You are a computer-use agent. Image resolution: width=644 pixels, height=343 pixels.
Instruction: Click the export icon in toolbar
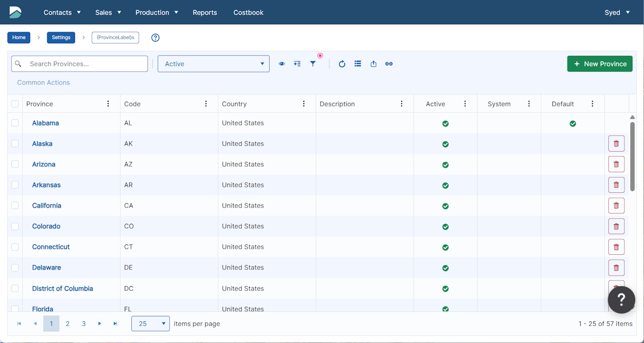(x=373, y=64)
